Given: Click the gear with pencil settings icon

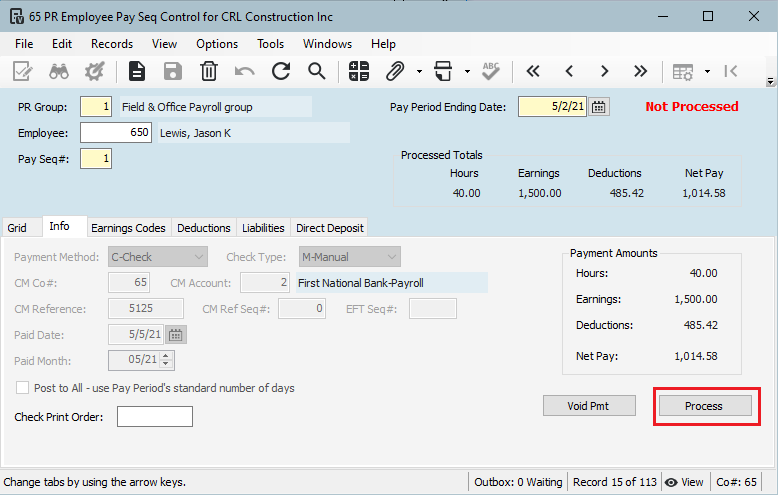Looking at the screenshot, I should point(94,71).
